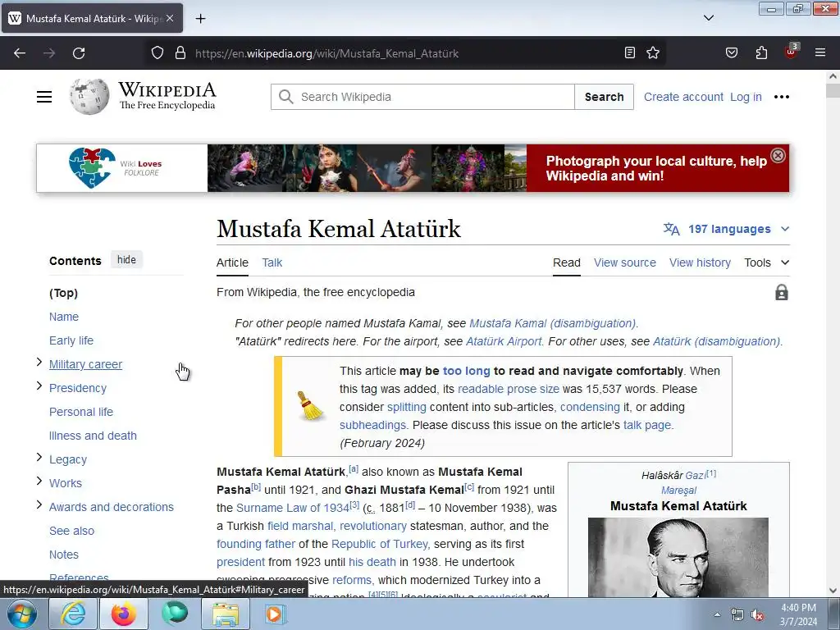Click the network tray icon
840x630 pixels.
(737, 615)
